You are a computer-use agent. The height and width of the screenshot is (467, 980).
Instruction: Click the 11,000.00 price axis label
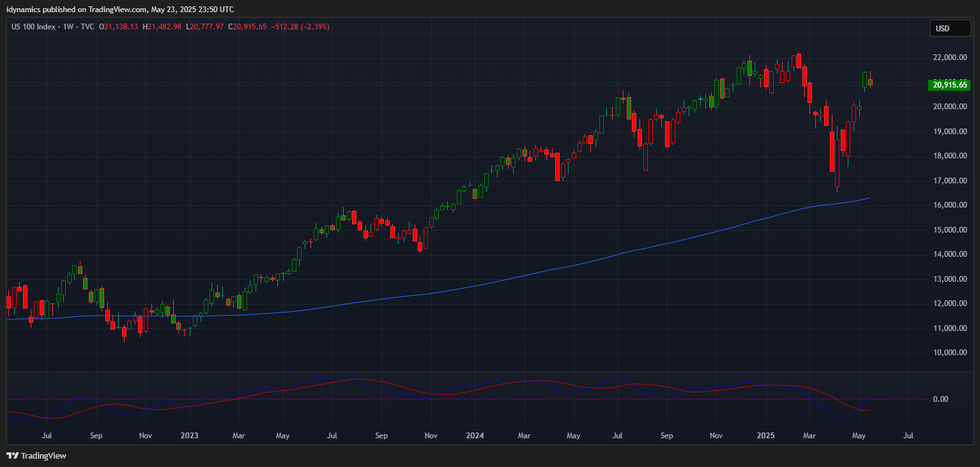coord(949,328)
